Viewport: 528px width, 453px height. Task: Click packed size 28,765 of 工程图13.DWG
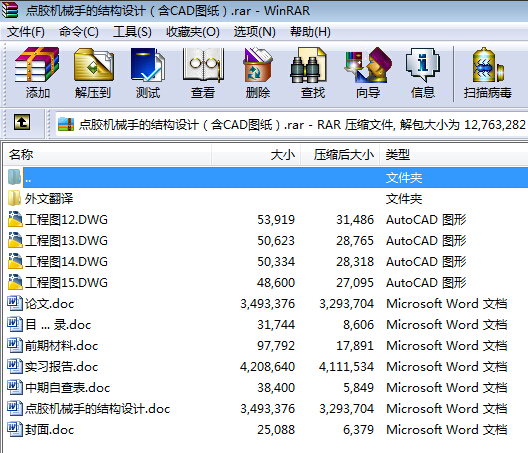(355, 240)
